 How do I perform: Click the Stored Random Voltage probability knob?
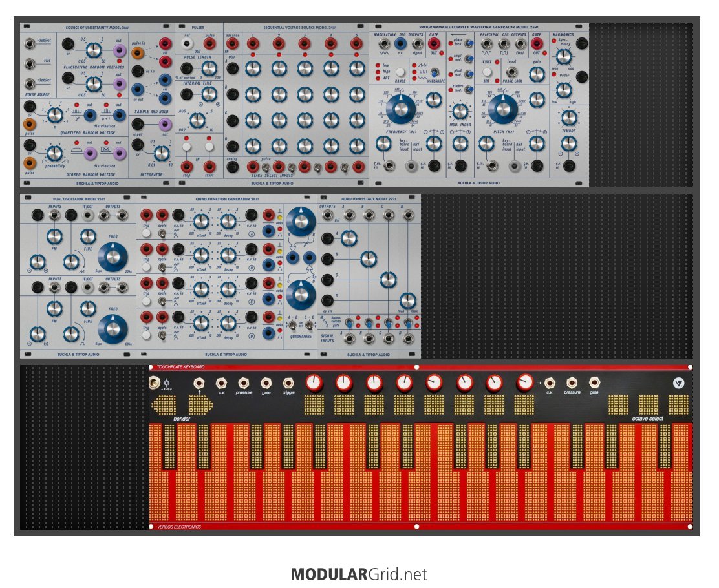click(x=54, y=154)
